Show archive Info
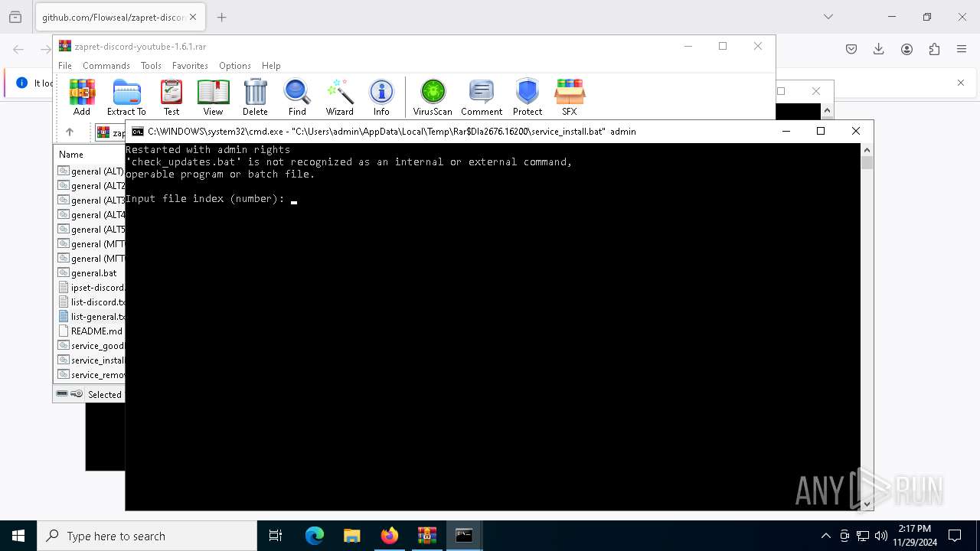Viewport: 980px width, 551px height. (381, 97)
